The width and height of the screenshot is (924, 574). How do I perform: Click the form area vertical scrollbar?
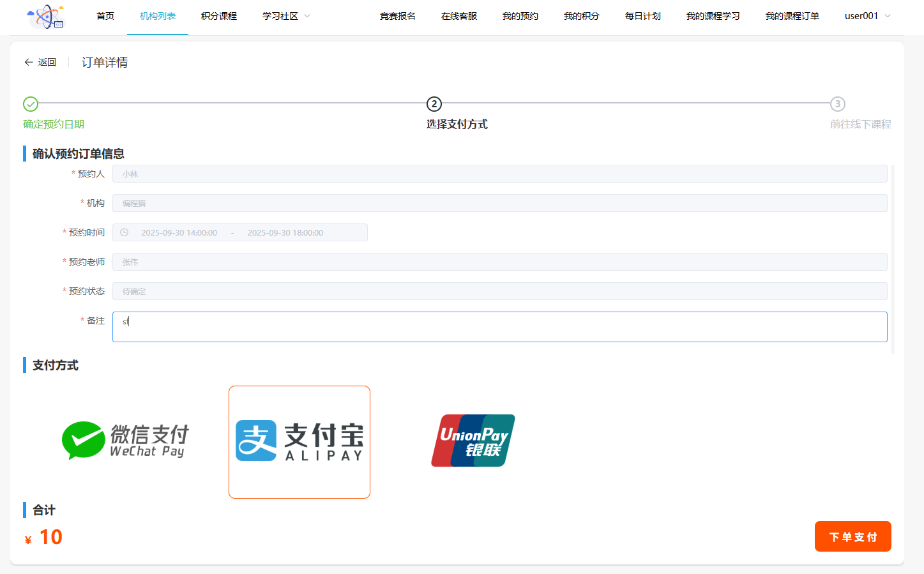click(x=893, y=259)
